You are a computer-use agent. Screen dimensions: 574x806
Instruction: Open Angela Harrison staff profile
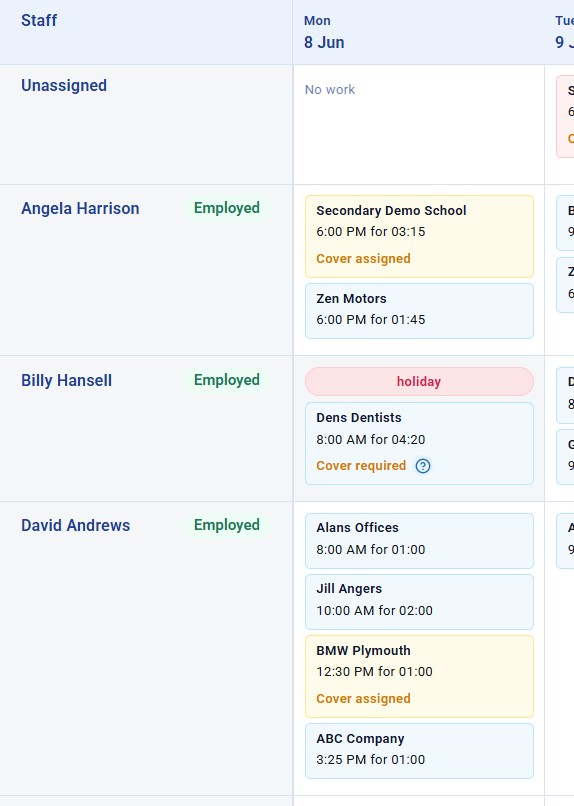pos(80,208)
